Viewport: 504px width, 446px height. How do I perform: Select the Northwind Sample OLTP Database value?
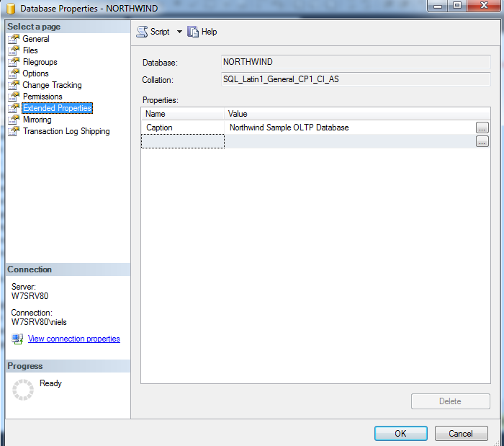point(289,128)
